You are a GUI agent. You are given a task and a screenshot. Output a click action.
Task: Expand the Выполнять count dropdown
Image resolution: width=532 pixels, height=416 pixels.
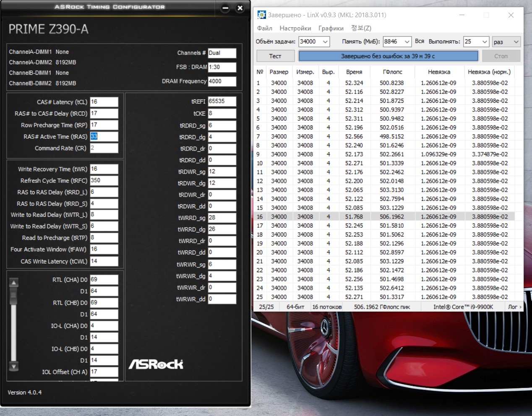pyautogui.click(x=485, y=42)
